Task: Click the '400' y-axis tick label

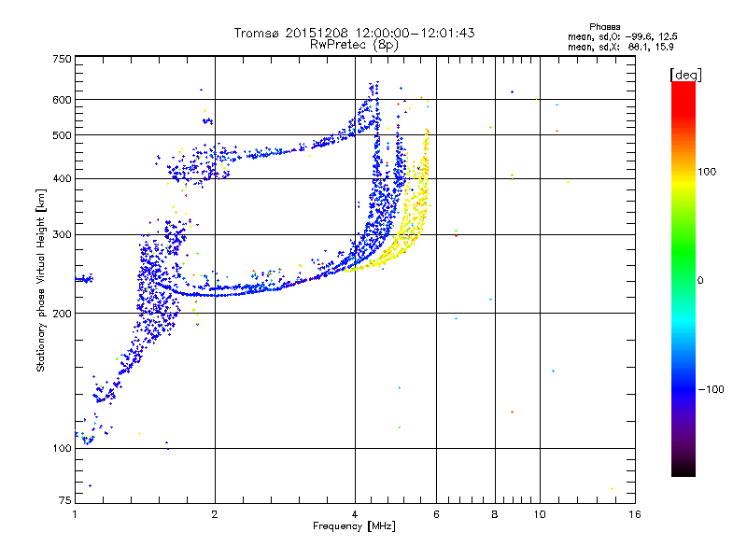Action: (62, 179)
